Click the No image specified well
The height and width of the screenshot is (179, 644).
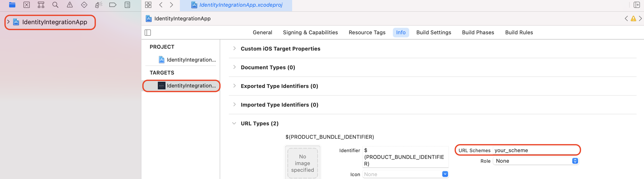pos(302,162)
